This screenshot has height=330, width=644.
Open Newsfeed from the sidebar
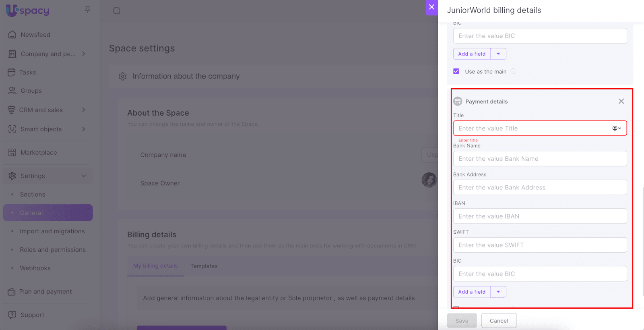pos(35,35)
